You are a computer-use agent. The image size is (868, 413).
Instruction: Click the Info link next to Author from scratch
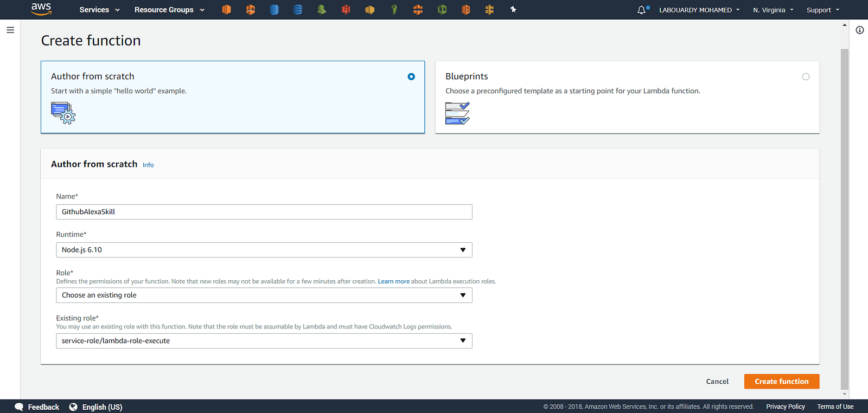[x=148, y=165]
